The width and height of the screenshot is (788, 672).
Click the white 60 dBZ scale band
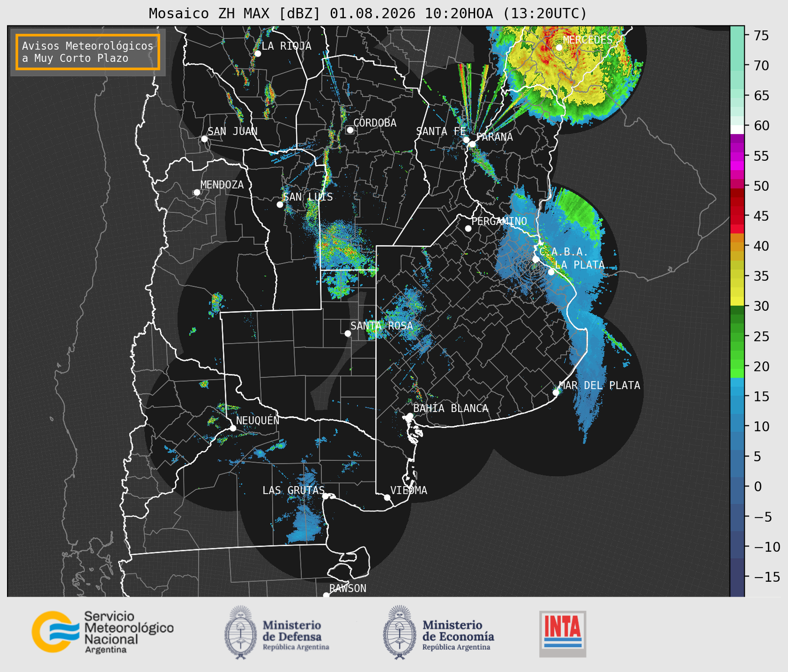click(737, 129)
